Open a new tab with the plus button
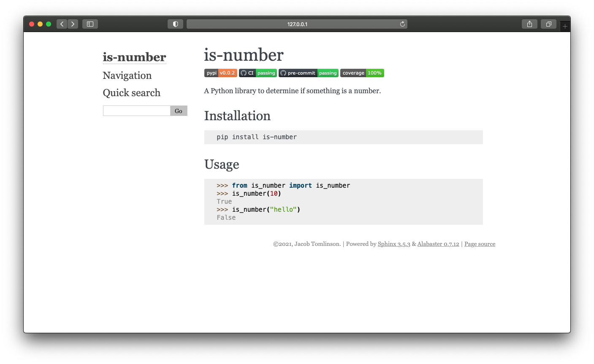594x364 pixels. (x=564, y=25)
